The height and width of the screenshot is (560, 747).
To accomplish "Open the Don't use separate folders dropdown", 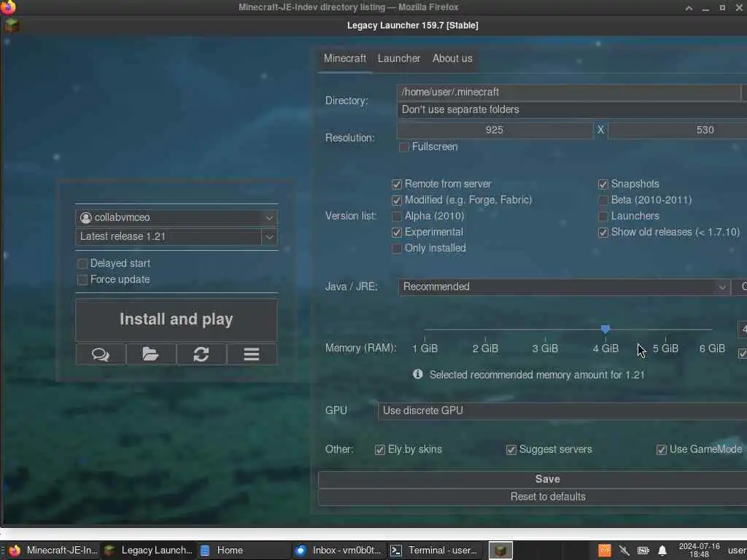I will 572,110.
